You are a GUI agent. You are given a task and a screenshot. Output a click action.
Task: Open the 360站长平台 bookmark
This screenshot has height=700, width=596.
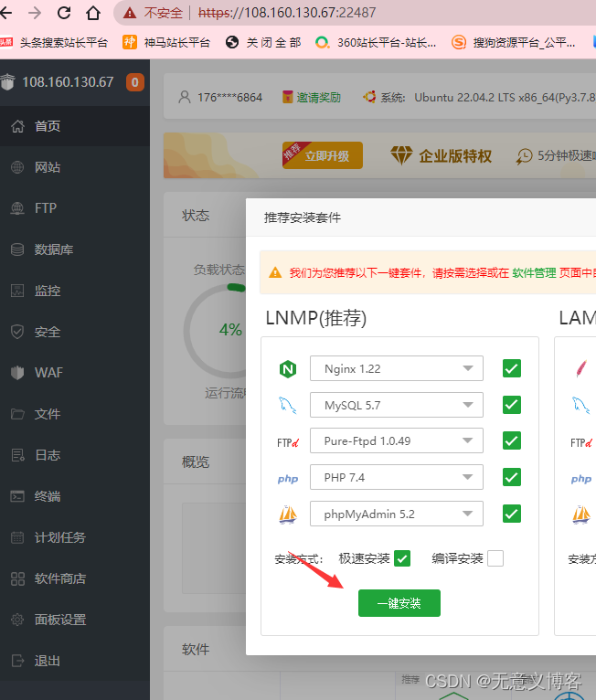[376, 42]
